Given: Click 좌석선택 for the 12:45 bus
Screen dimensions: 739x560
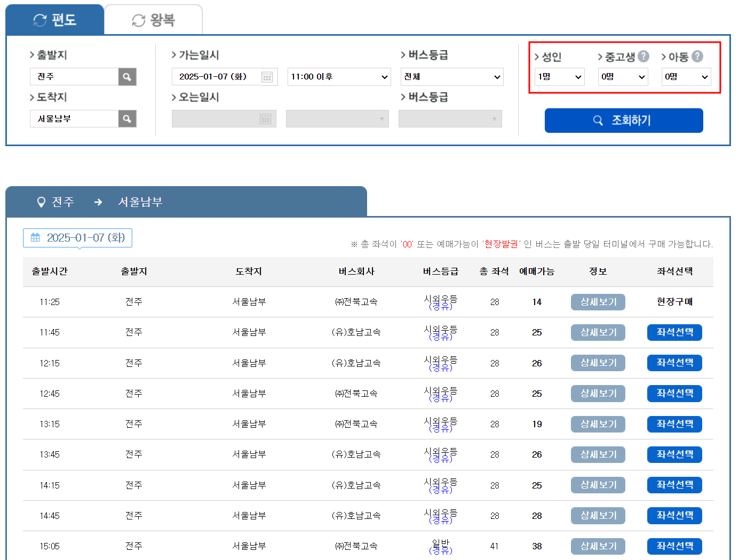Looking at the screenshot, I should (674, 394).
